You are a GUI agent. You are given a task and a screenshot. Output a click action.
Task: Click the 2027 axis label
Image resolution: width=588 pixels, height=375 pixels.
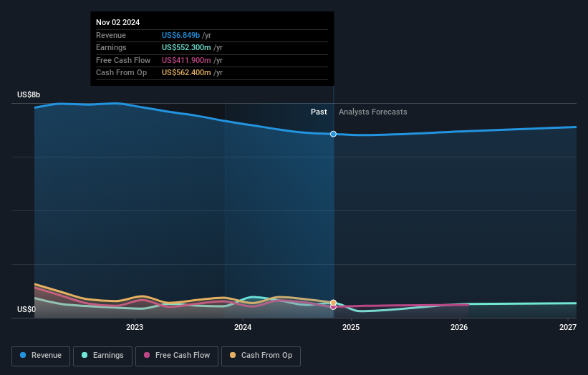tap(568, 328)
